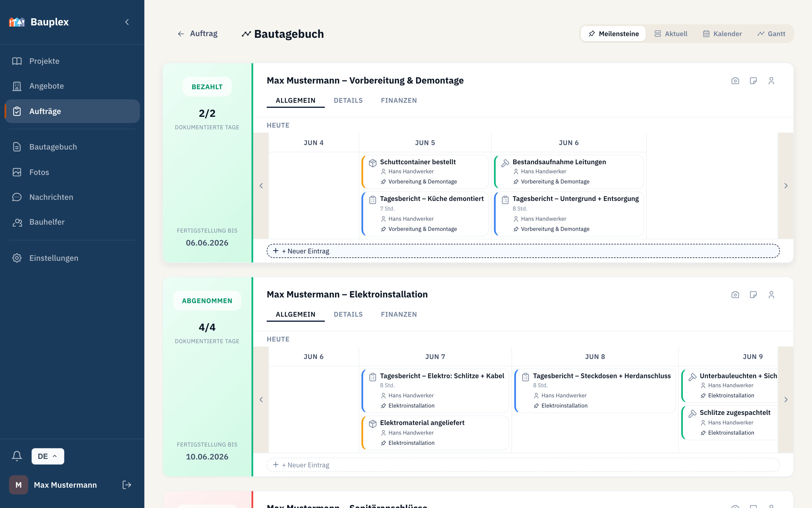Add Neuer Eintrag to Vorbereitung & Demontage

[x=523, y=251]
